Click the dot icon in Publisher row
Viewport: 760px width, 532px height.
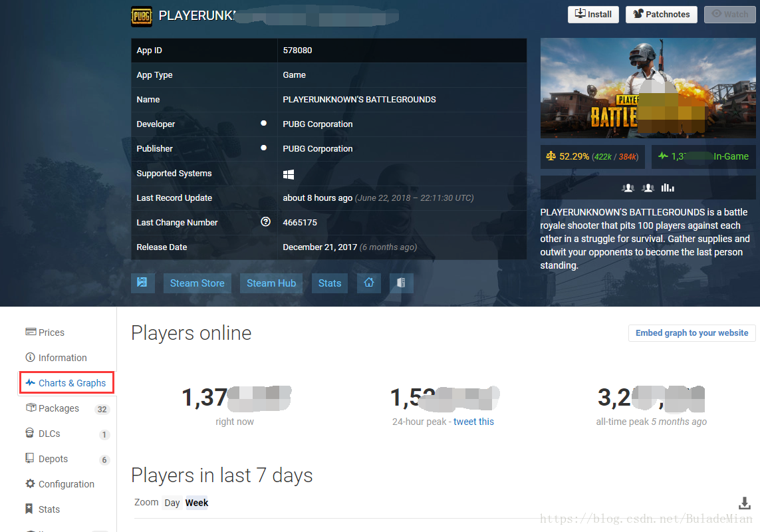(x=264, y=148)
